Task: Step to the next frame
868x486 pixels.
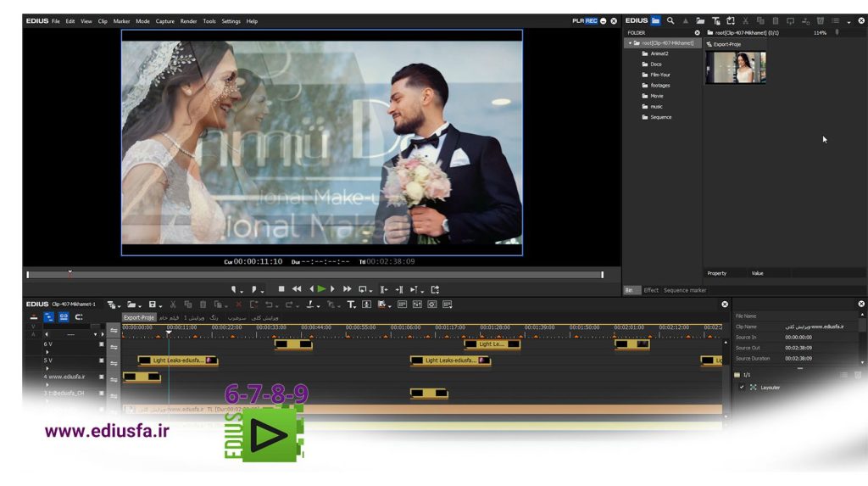Action: pyautogui.click(x=332, y=288)
